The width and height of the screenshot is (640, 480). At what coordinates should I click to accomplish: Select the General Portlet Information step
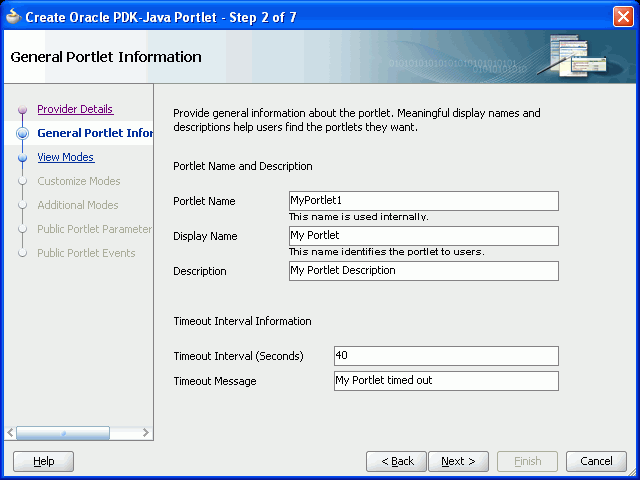pos(95,133)
